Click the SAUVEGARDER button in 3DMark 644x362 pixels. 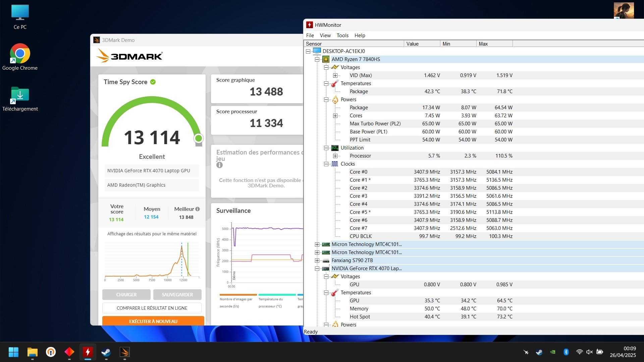pyautogui.click(x=177, y=295)
